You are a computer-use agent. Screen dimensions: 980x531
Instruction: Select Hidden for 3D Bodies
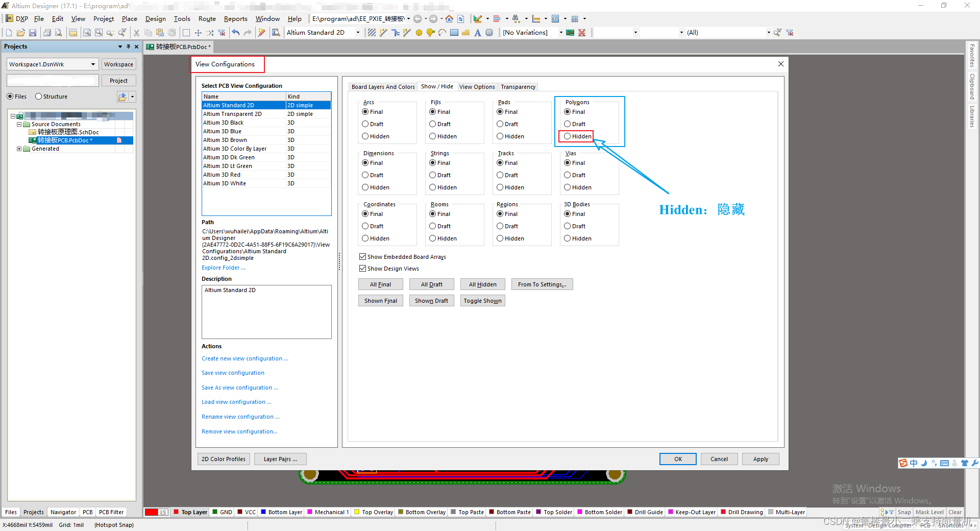[x=567, y=238]
